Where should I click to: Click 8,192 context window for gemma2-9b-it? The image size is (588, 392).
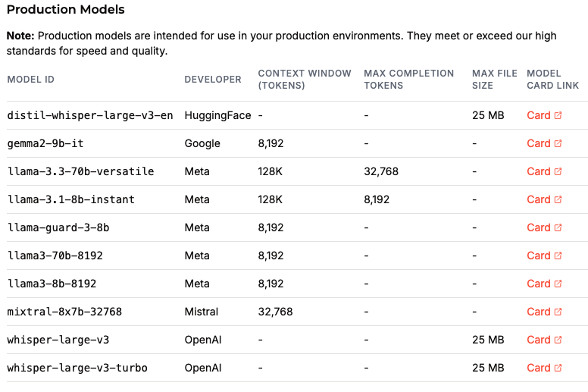(x=271, y=143)
